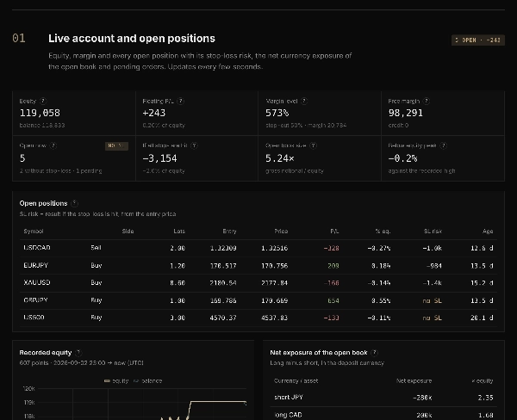Image resolution: width=517 pixels, height=420 pixels.
Task: Click the × equity column header
Action: (483, 380)
